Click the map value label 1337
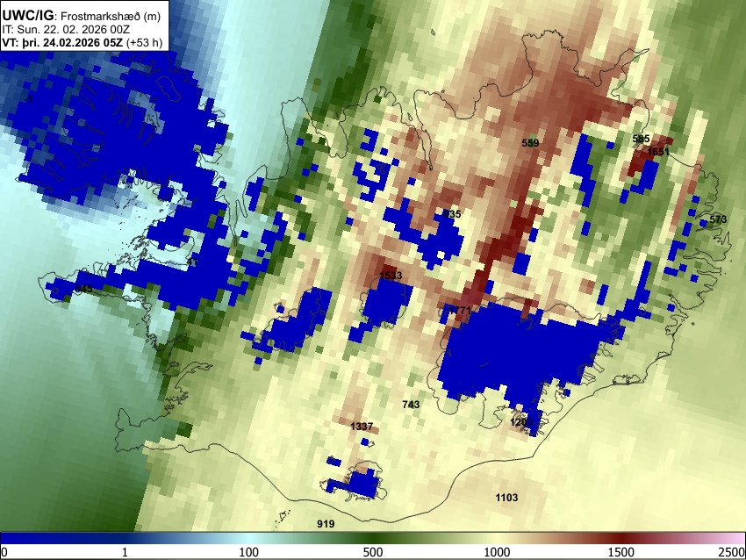The image size is (746, 560). (362, 427)
